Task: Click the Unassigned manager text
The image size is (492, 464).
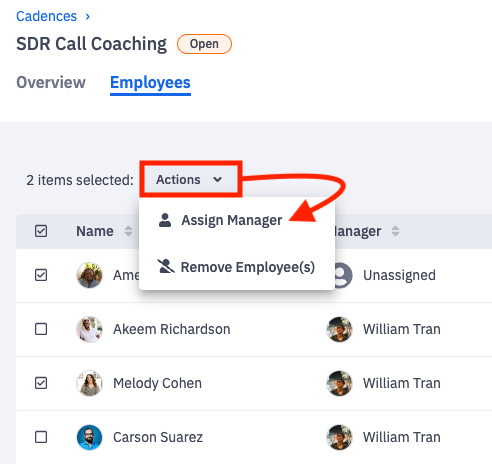Action: pos(399,275)
